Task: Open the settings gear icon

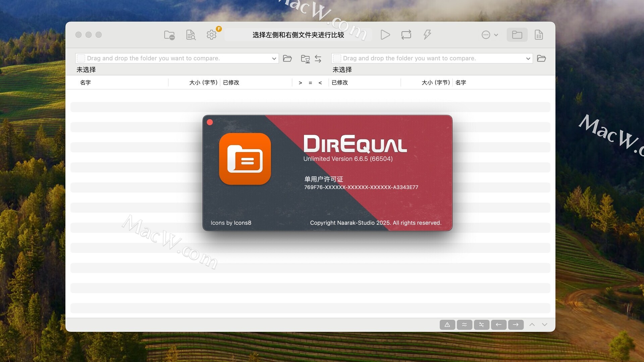Action: coord(212,35)
